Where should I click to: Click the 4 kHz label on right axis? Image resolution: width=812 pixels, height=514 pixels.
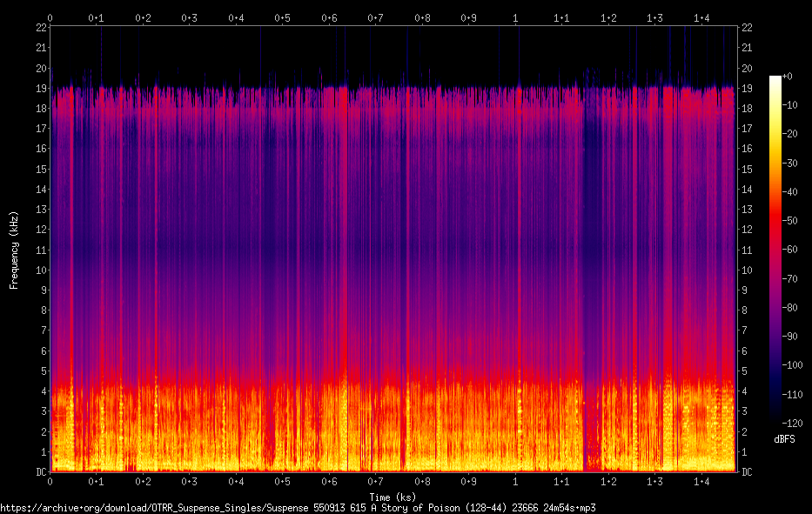[x=745, y=391]
